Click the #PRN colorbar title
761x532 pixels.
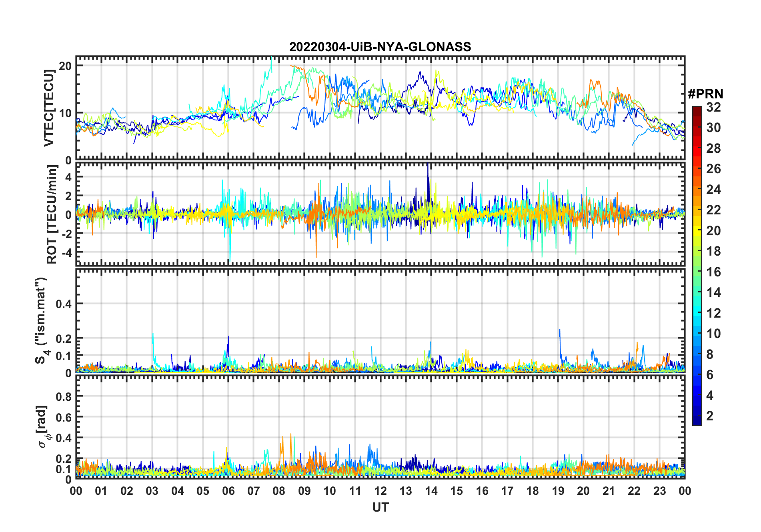[x=705, y=94]
